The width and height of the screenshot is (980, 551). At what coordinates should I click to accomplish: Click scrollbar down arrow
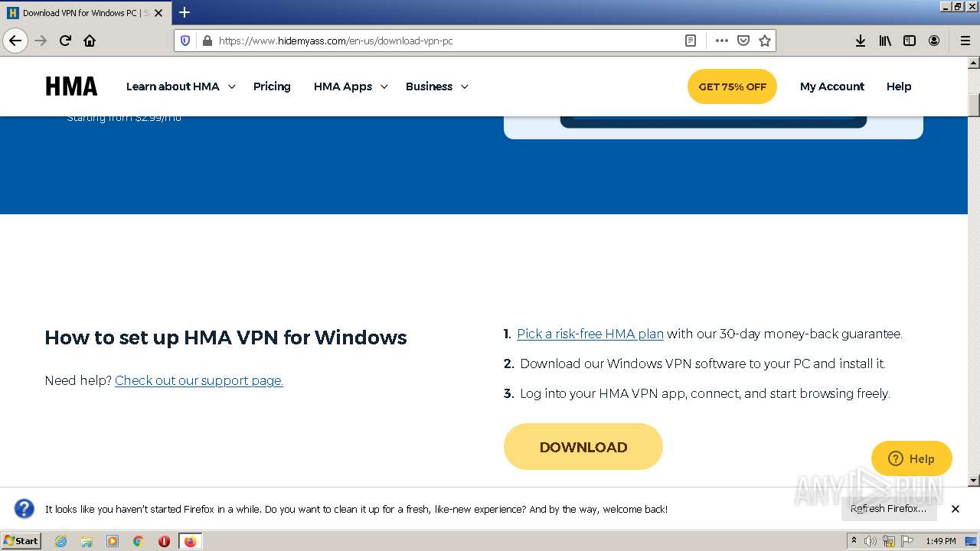point(974,481)
